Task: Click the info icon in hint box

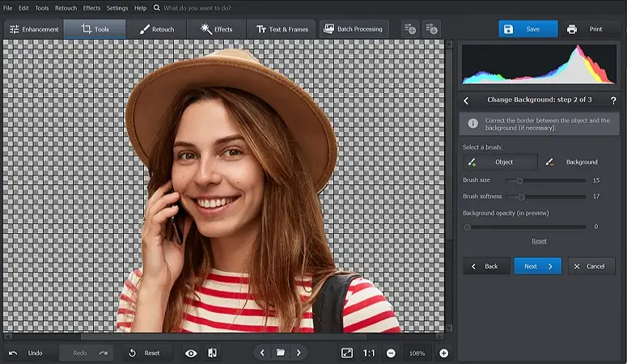Action: (472, 124)
